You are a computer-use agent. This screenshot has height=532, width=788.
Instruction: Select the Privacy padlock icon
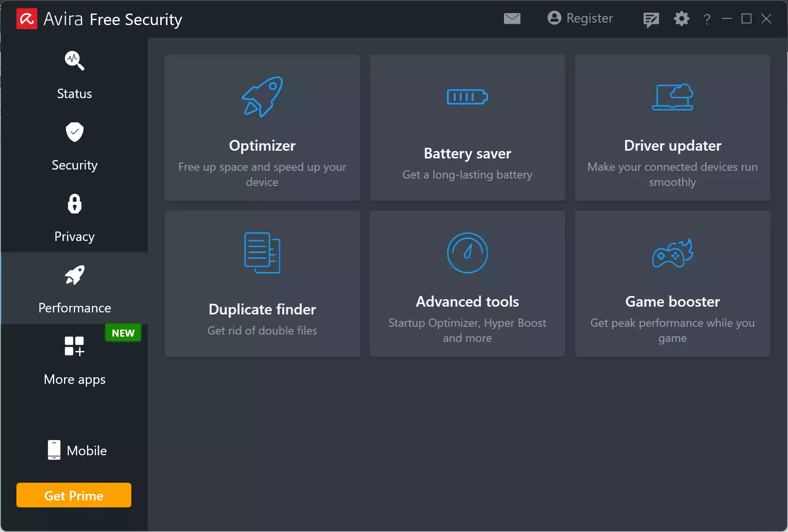pyautogui.click(x=74, y=204)
